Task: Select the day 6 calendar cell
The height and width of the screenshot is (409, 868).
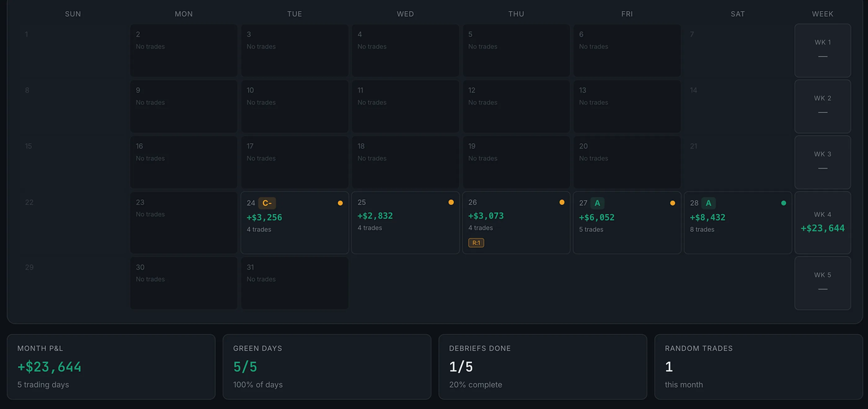Action: [x=627, y=51]
